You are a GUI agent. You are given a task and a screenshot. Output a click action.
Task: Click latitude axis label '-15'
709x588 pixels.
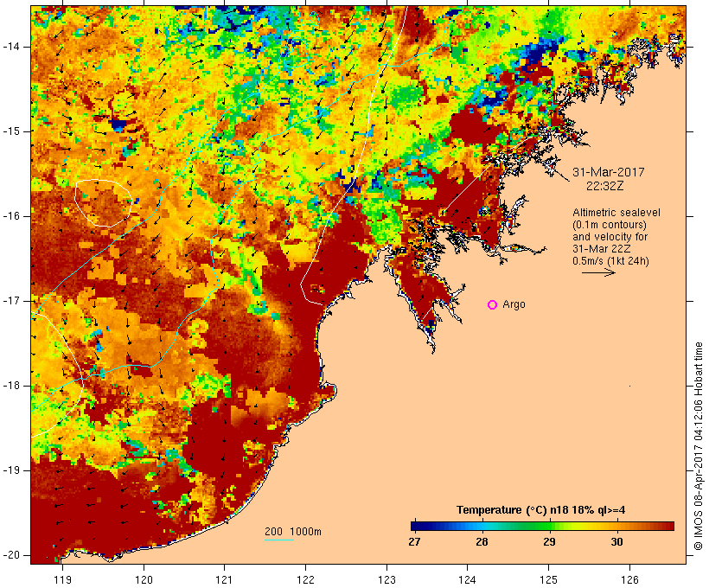[11, 131]
